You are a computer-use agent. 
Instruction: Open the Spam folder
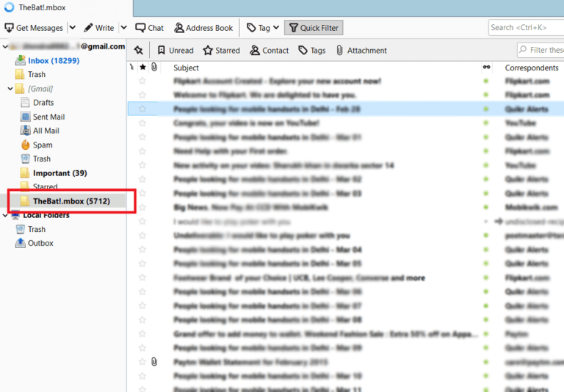(43, 145)
